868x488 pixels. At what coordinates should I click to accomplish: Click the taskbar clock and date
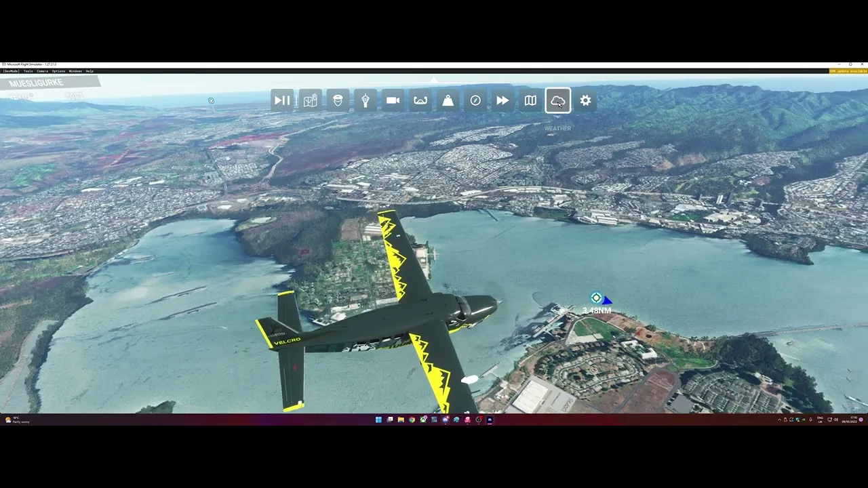point(850,420)
